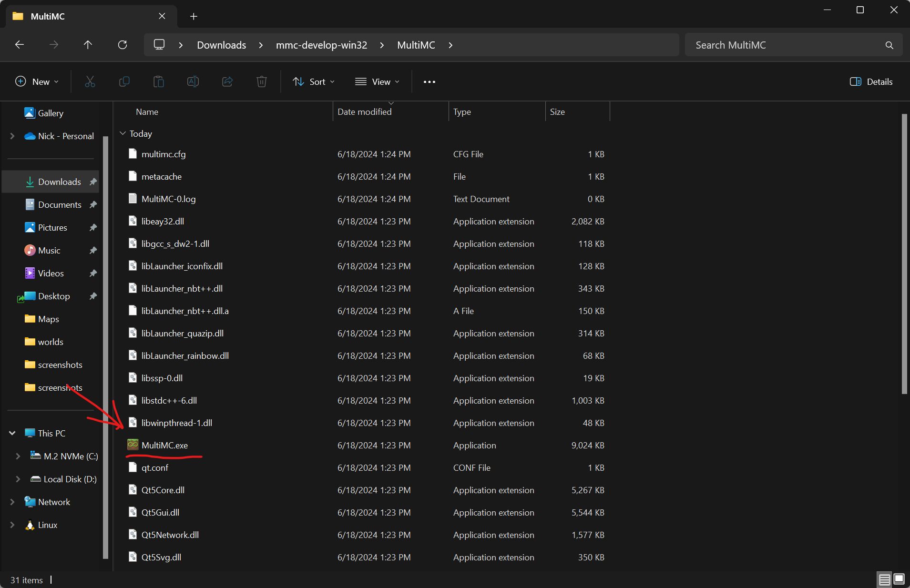
Task: Unpin Downloads from Quick access
Action: tap(93, 182)
